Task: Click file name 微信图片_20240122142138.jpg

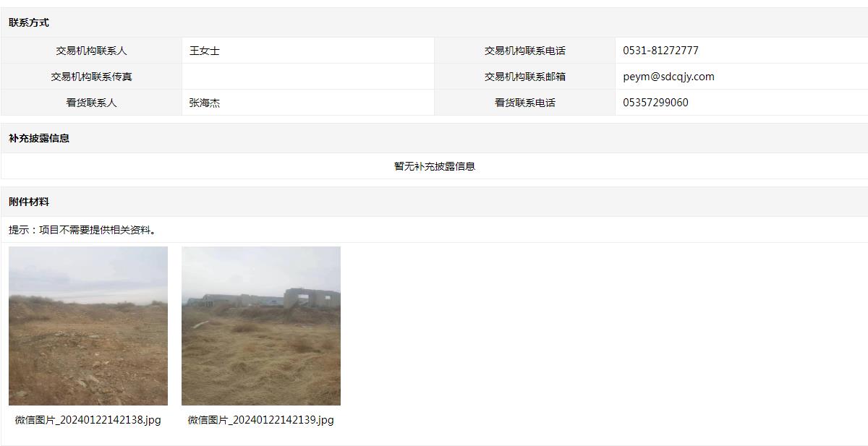Action: pos(88,420)
